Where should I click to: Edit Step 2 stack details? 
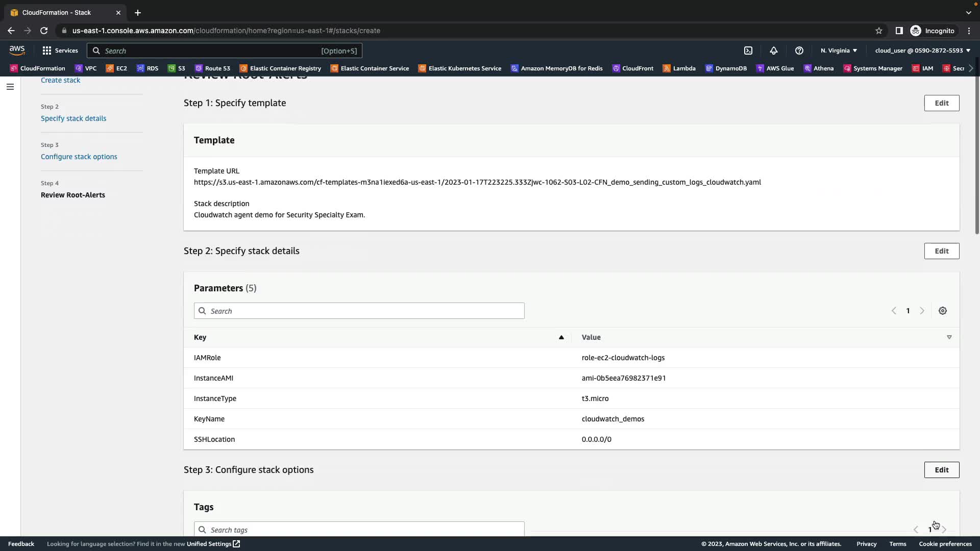[x=941, y=251]
